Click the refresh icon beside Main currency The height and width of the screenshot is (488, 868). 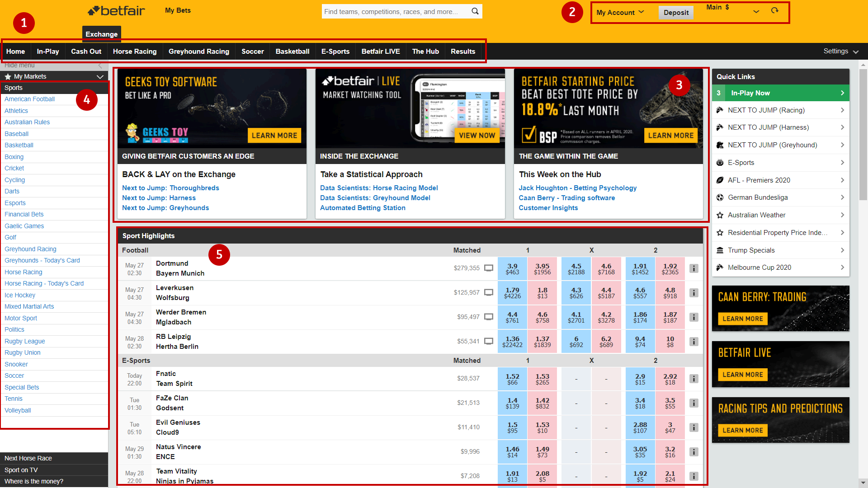click(x=775, y=10)
